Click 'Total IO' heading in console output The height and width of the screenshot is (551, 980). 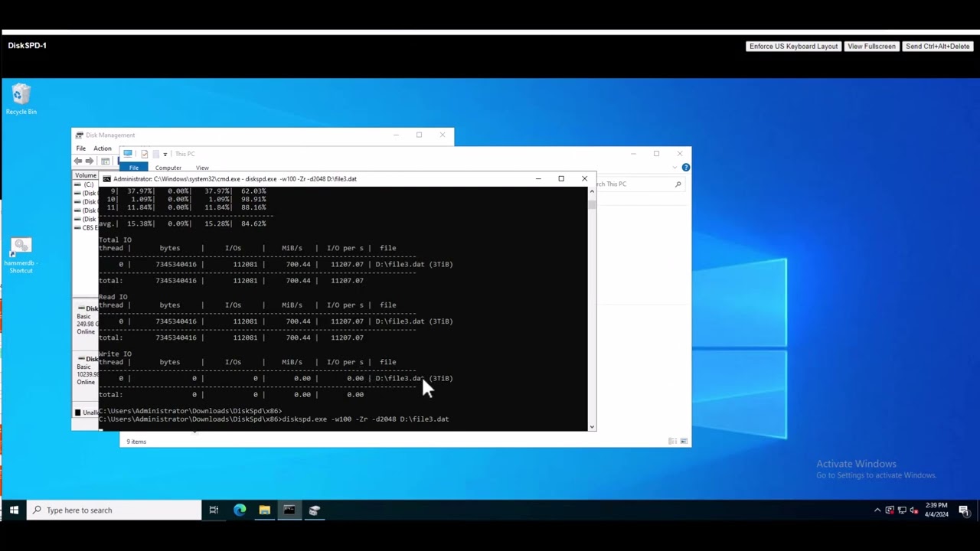coord(115,240)
